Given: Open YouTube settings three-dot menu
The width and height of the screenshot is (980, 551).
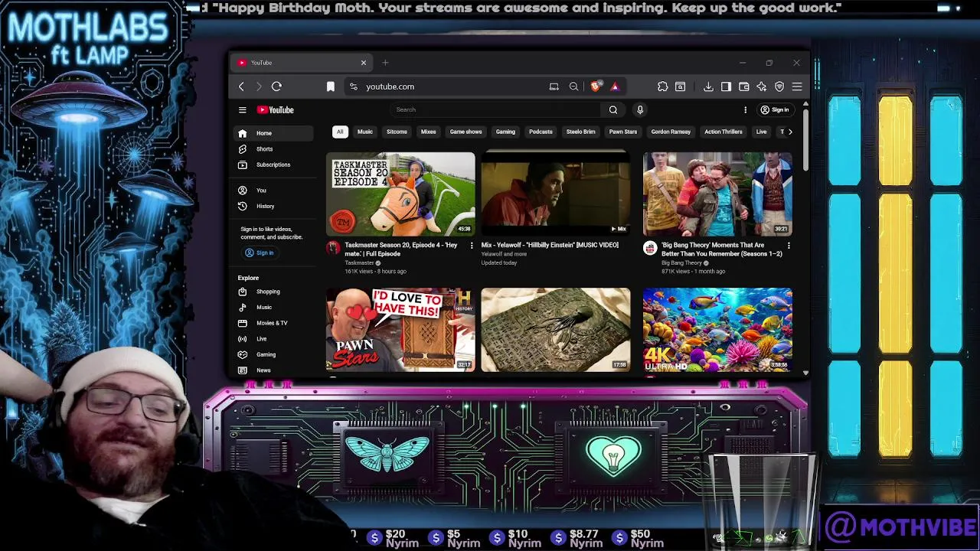Looking at the screenshot, I should click(x=745, y=109).
